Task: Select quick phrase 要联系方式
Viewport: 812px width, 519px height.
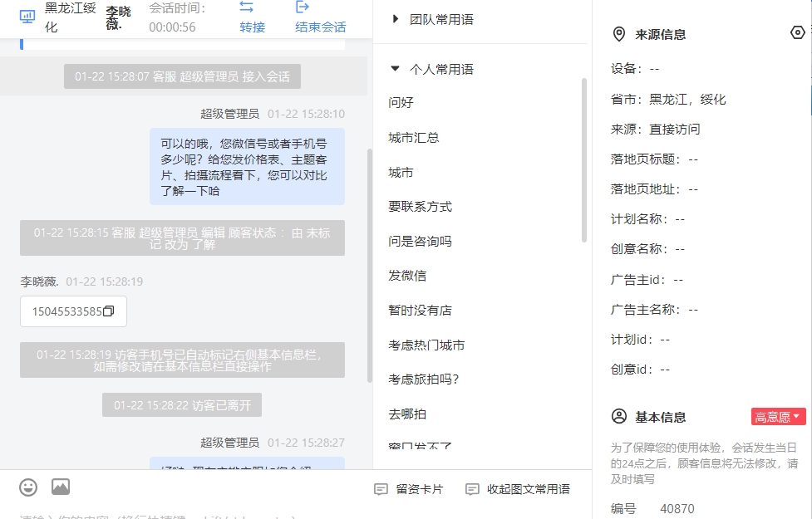Action: [420, 207]
